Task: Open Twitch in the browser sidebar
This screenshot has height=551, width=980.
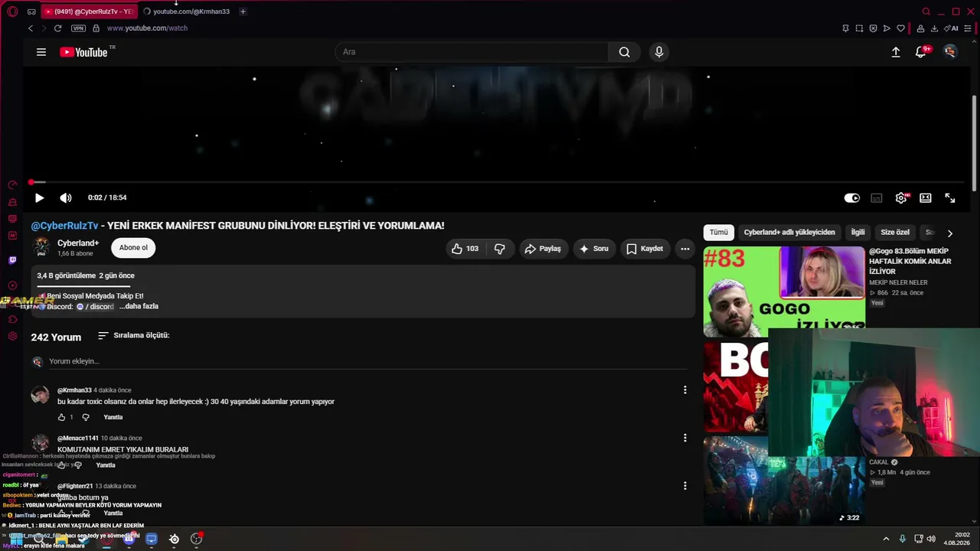Action: click(x=12, y=260)
